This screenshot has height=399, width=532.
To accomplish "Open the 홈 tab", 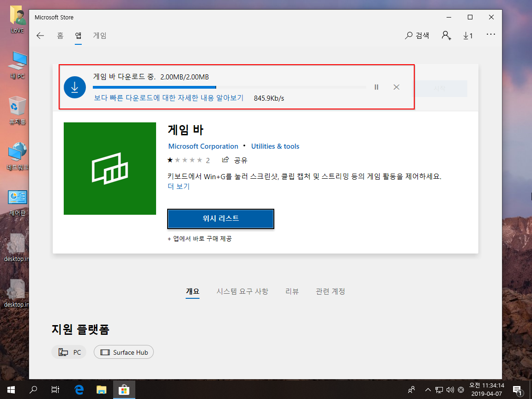I will pos(60,36).
